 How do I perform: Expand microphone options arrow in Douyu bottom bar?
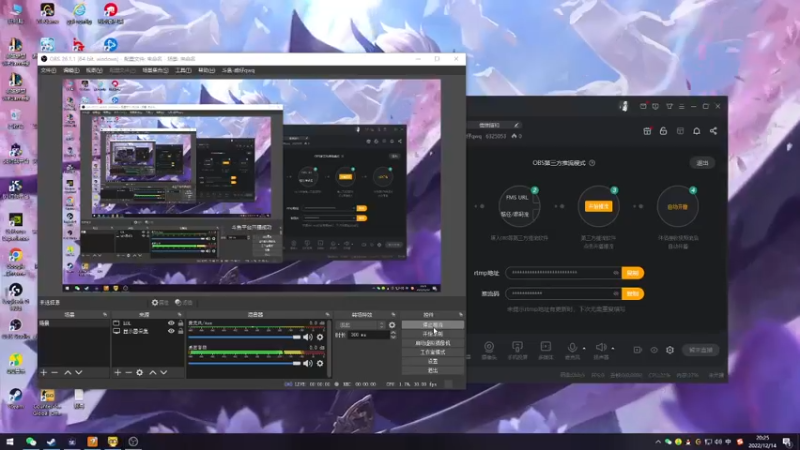tap(584, 348)
